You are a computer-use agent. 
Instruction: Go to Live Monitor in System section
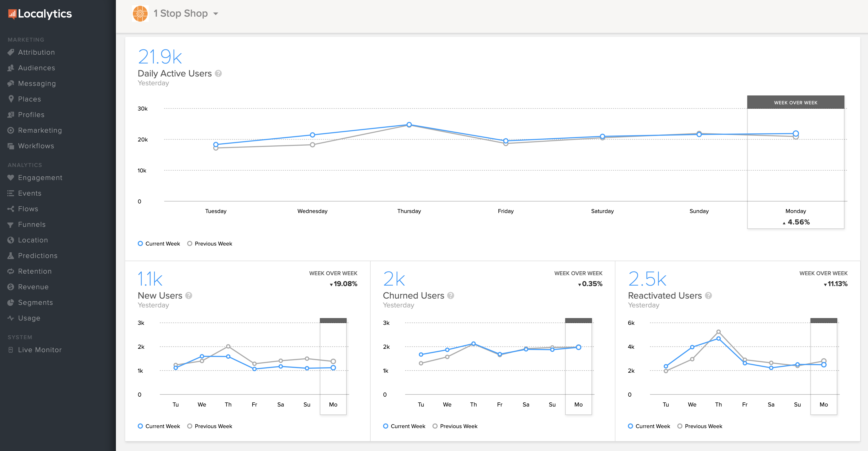pos(40,350)
